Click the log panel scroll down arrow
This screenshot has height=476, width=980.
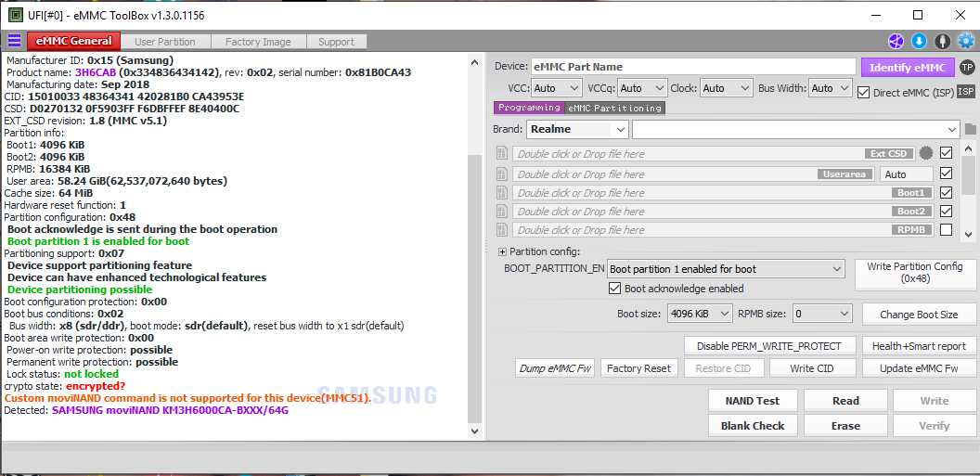474,431
